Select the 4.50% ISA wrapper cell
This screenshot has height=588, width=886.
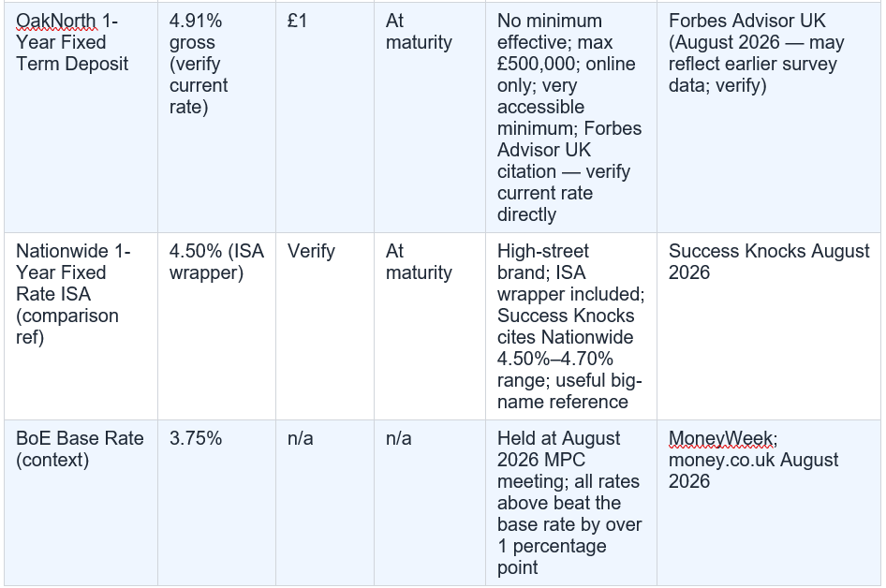click(216, 326)
